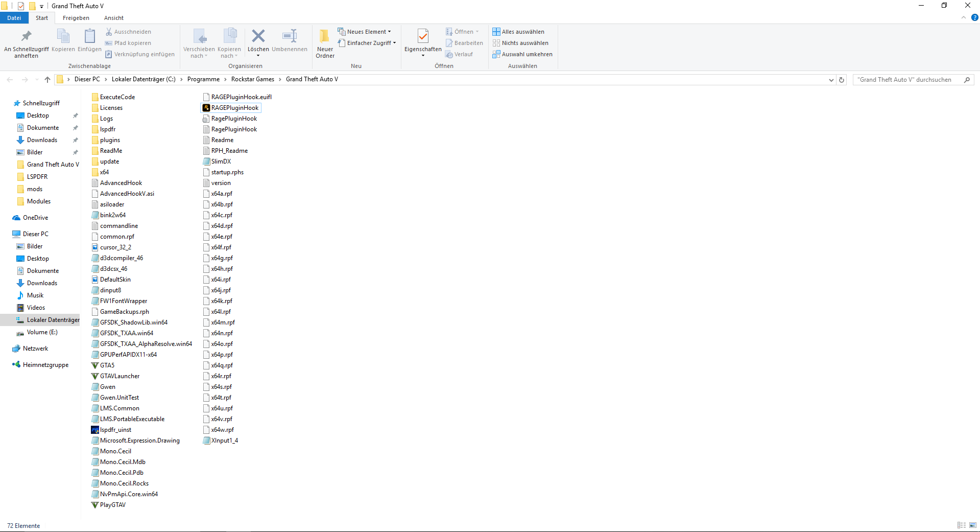This screenshot has width=980, height=532.
Task: Select the file named XInput1_4
Action: (221, 441)
